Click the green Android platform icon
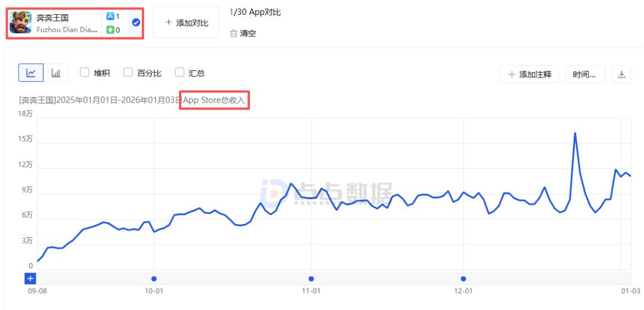The height and width of the screenshot is (310, 644). click(x=110, y=29)
